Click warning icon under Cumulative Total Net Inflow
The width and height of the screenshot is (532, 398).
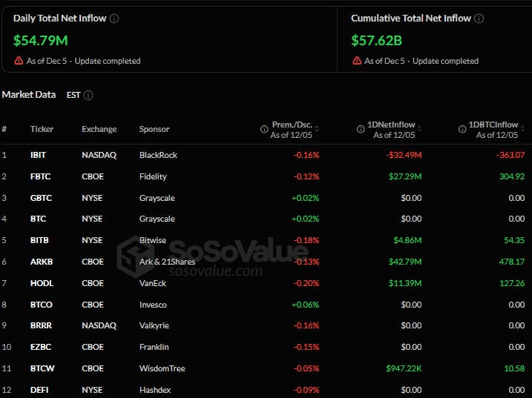357,61
